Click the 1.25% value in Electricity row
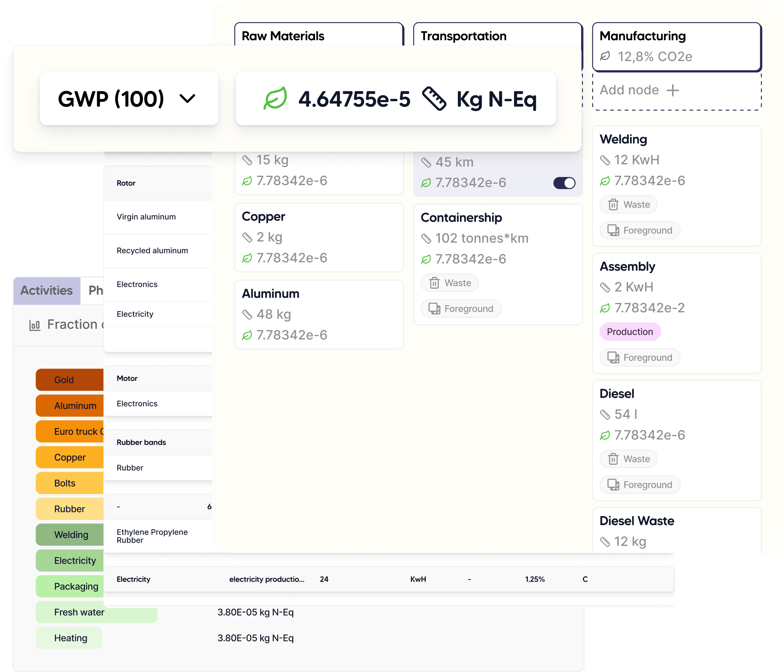Image resolution: width=784 pixels, height=672 pixels. pos(535,579)
